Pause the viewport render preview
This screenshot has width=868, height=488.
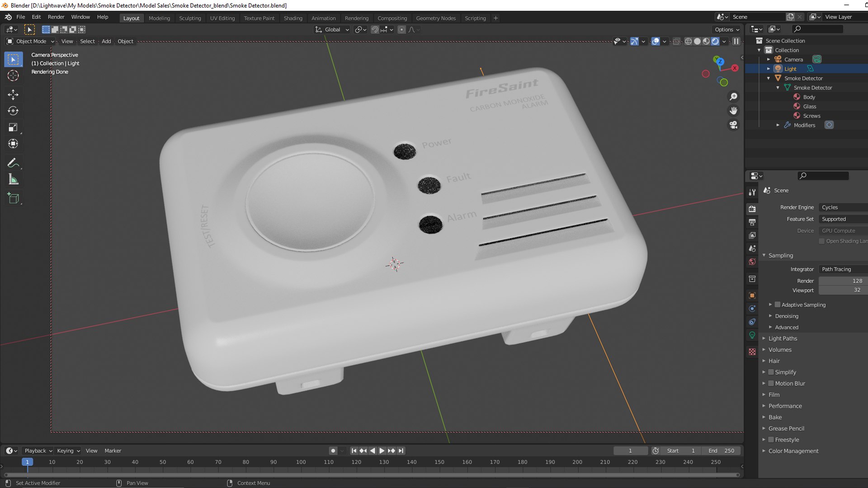click(736, 41)
